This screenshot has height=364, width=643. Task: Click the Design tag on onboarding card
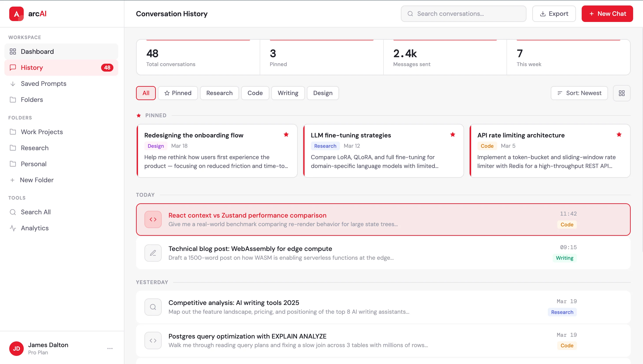pyautogui.click(x=156, y=146)
